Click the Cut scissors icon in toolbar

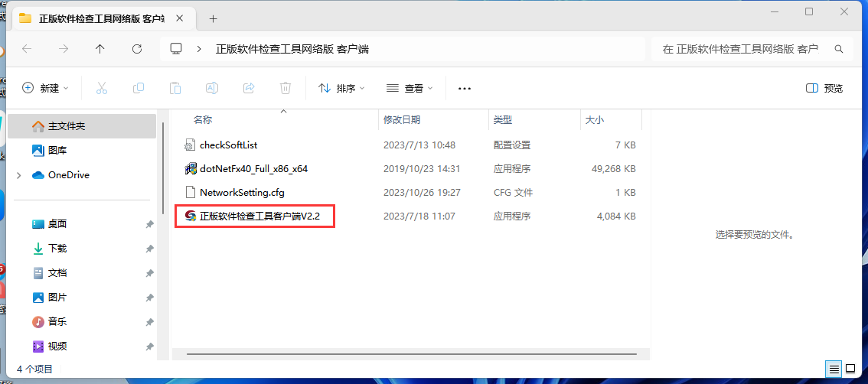(x=101, y=88)
